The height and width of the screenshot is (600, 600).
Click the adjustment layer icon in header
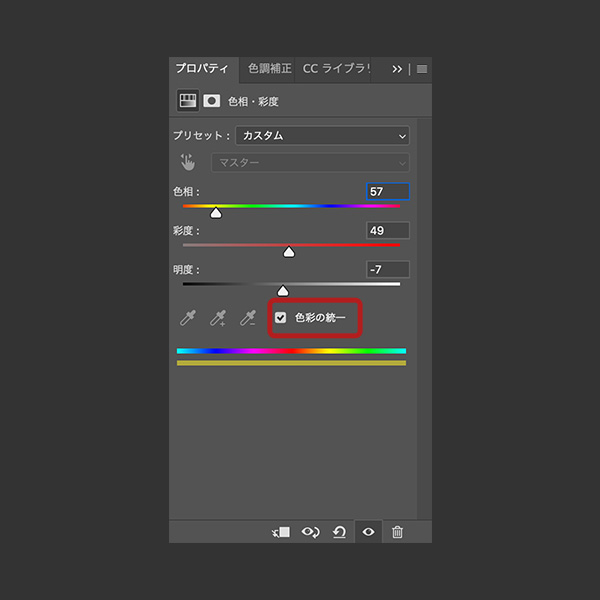pyautogui.click(x=188, y=101)
